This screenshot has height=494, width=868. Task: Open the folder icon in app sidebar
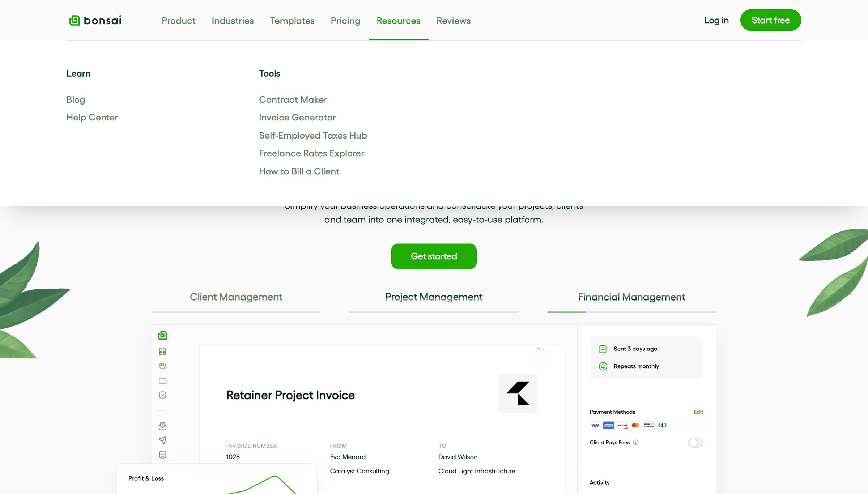162,380
